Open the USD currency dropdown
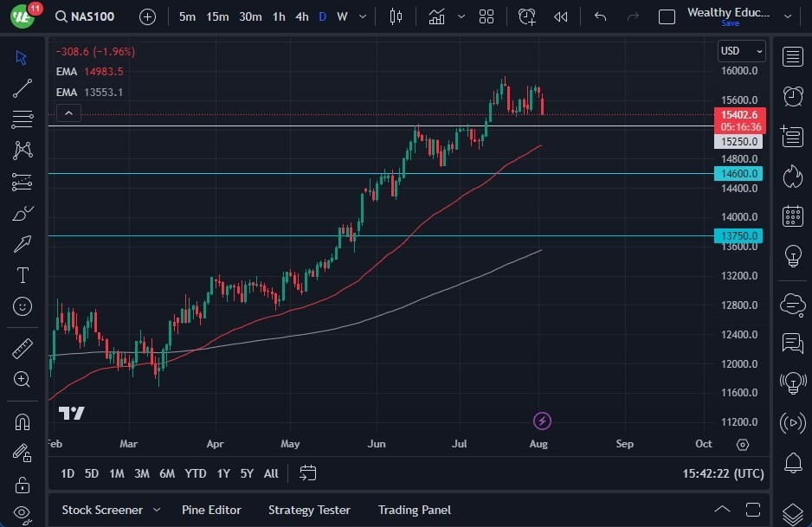This screenshot has height=527, width=812. [x=741, y=51]
